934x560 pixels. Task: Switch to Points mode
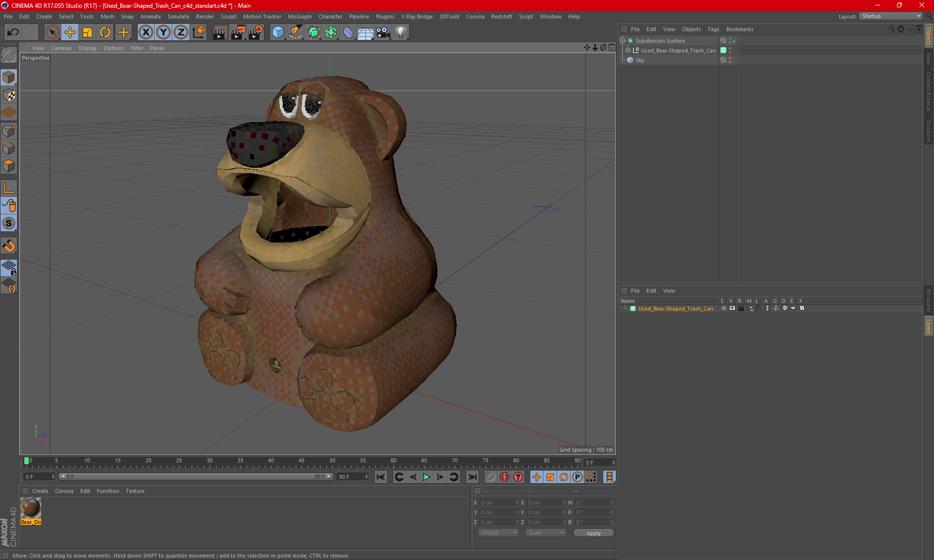pos(9,131)
